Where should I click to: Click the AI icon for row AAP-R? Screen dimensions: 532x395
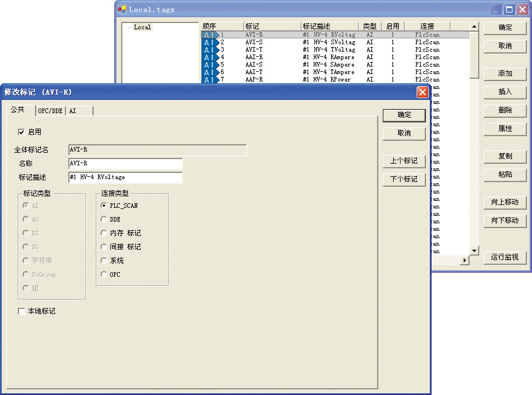(210, 80)
